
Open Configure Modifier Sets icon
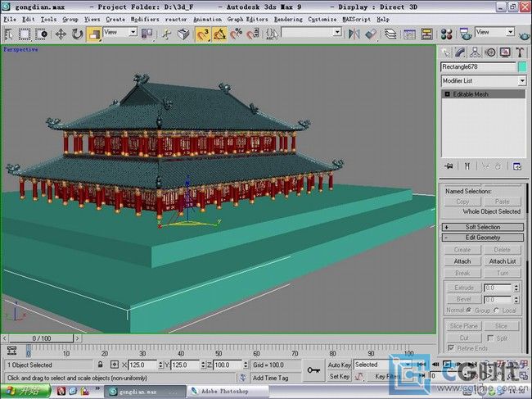[x=516, y=166]
